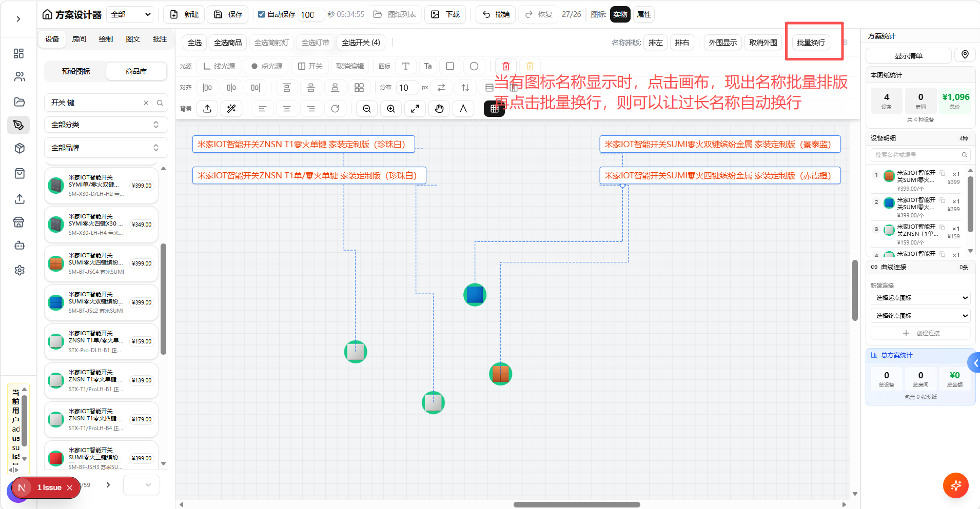Click the 全选商品 button
Screen dimensions: 980x509
coord(228,43)
